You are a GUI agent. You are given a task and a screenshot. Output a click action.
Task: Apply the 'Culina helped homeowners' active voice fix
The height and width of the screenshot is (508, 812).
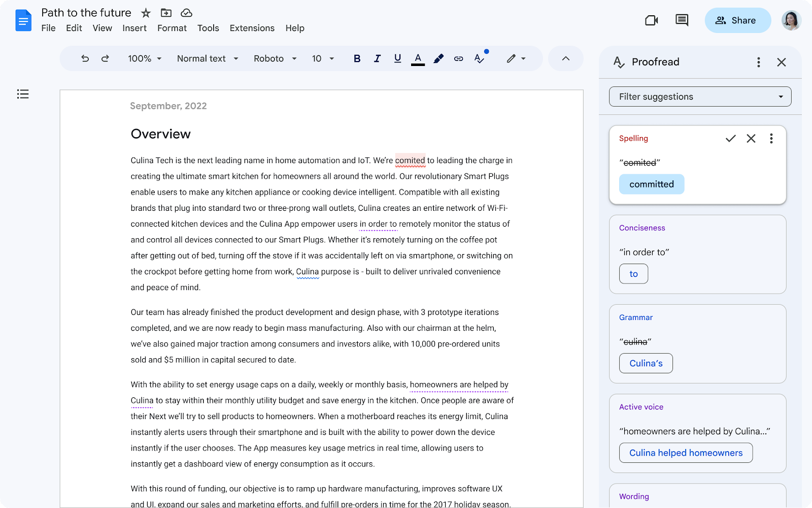click(686, 453)
